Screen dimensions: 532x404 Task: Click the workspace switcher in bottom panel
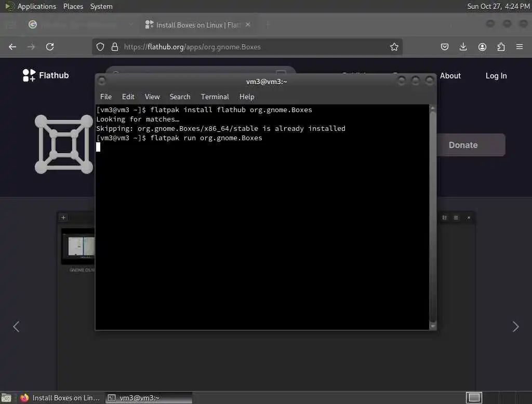point(474,397)
